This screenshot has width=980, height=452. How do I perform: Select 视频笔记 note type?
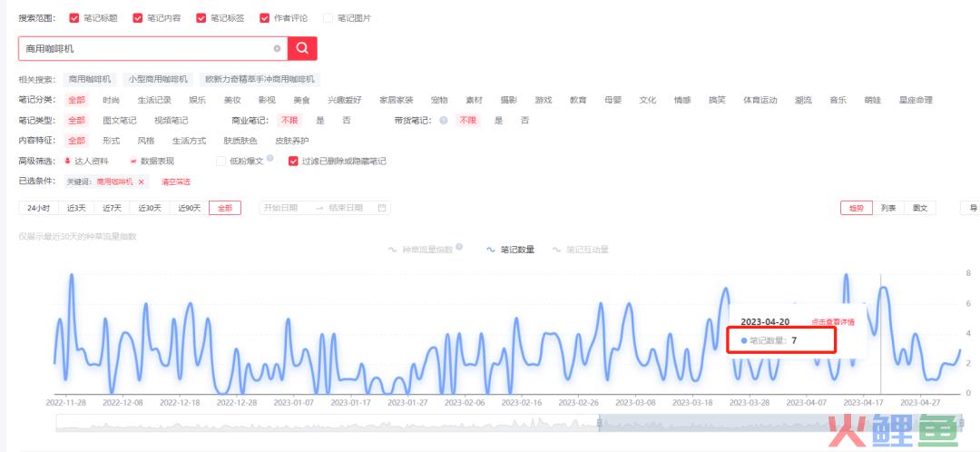[171, 121]
